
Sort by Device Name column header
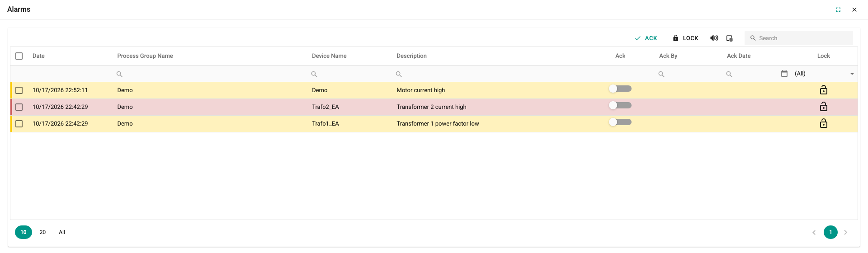(329, 56)
